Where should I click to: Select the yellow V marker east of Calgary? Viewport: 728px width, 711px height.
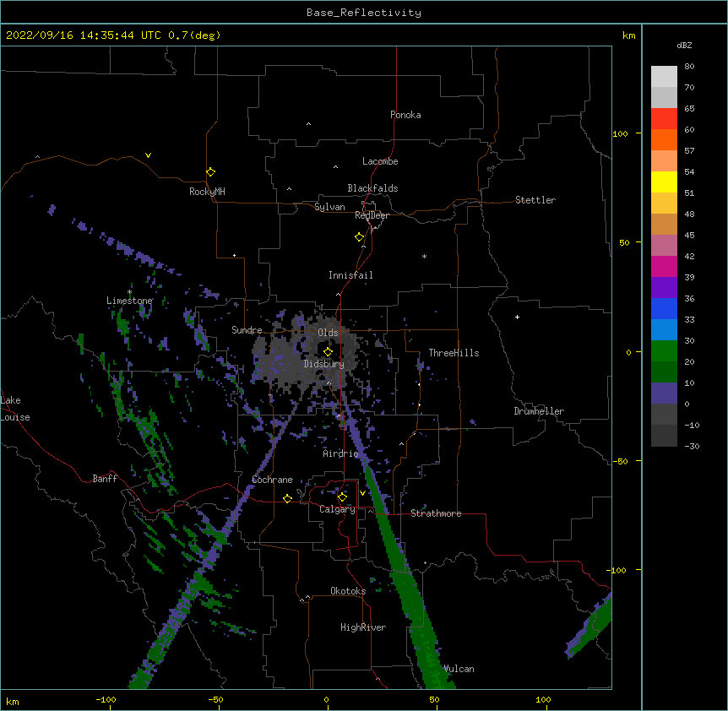tap(362, 493)
